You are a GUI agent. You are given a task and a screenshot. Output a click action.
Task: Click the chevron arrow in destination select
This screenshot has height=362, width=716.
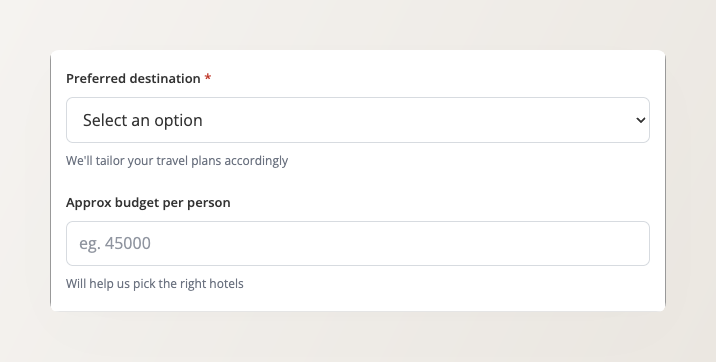click(641, 121)
